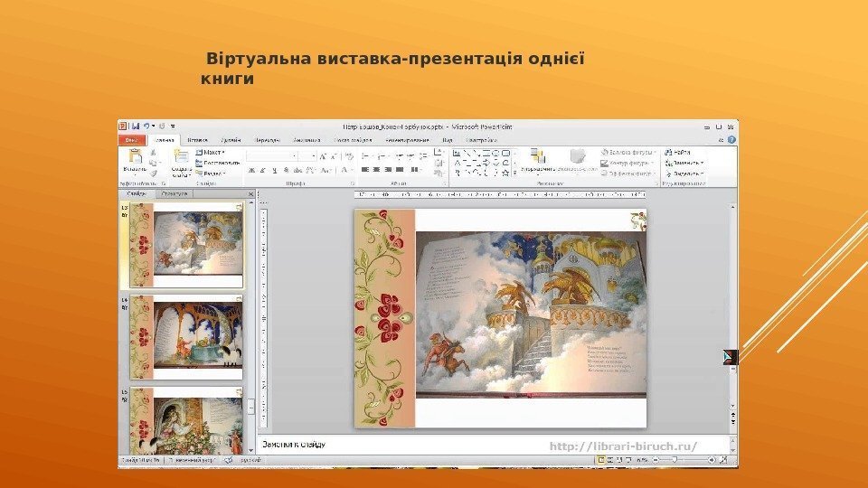Click the Save icon in quick access toolbar

(x=136, y=127)
